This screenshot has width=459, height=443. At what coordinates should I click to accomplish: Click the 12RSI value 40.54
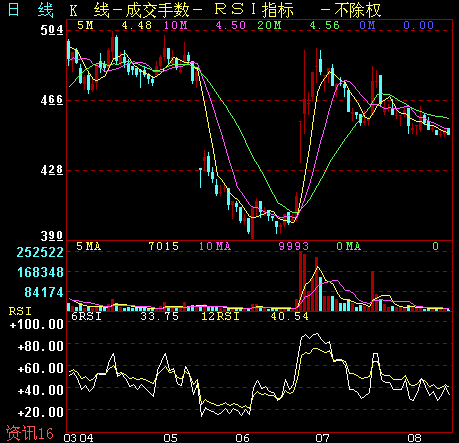(290, 316)
